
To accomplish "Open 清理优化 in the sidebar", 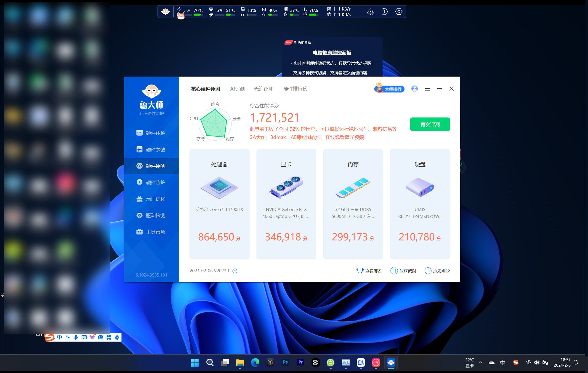I will pos(151,199).
